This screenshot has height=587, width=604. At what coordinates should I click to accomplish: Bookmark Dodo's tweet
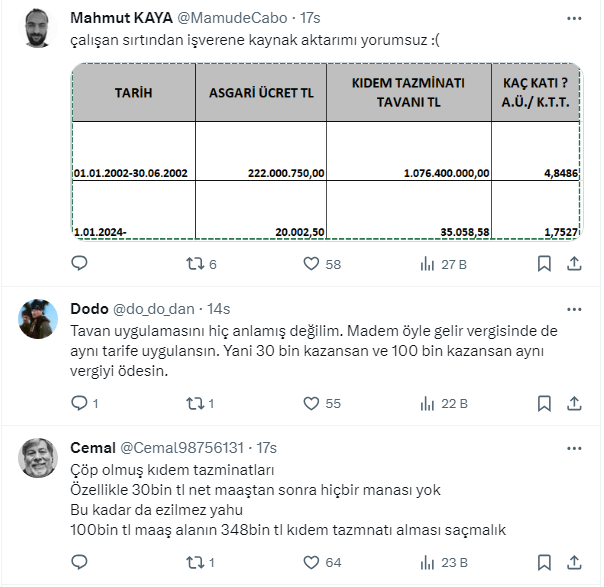click(x=544, y=403)
